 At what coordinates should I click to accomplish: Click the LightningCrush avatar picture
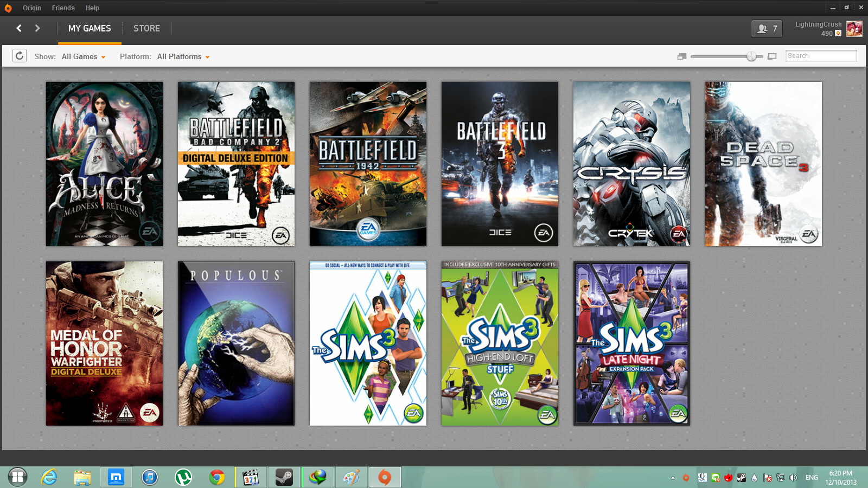(854, 29)
